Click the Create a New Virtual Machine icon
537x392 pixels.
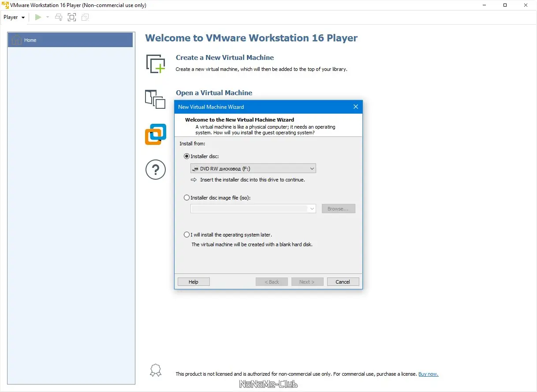point(156,63)
